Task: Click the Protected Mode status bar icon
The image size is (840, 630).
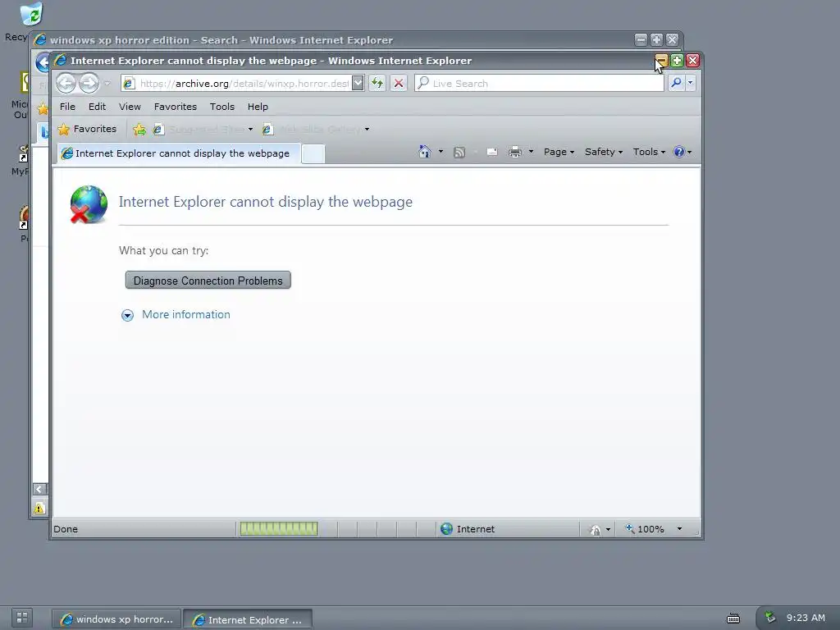Action: click(x=596, y=530)
